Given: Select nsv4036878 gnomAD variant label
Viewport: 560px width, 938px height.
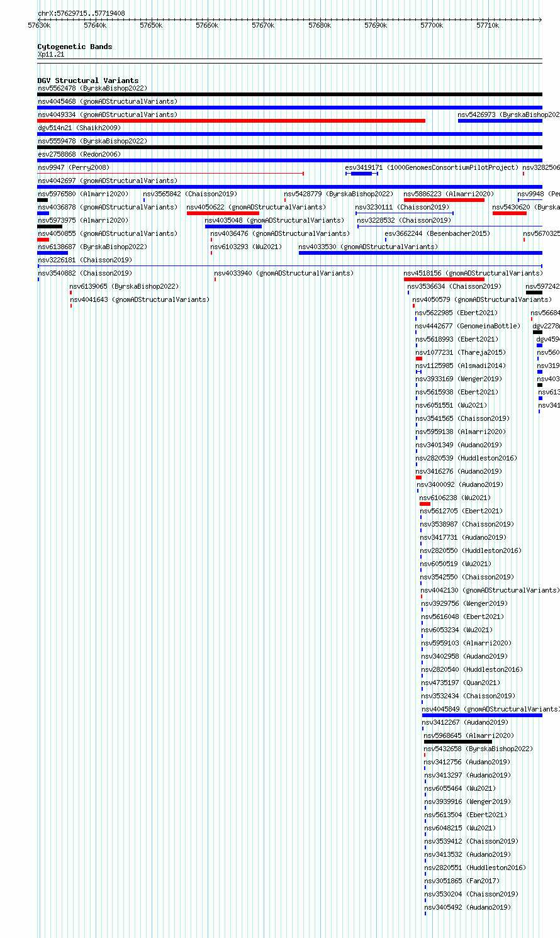Looking at the screenshot, I should [108, 208].
